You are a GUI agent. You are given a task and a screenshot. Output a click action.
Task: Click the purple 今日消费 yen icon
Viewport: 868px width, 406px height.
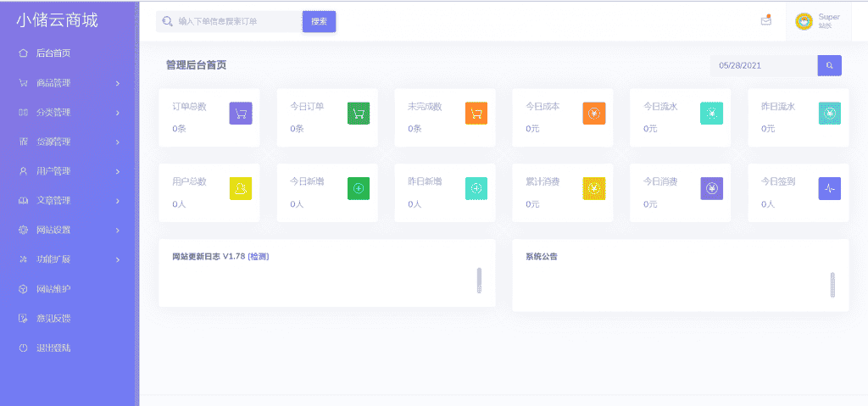(712, 188)
